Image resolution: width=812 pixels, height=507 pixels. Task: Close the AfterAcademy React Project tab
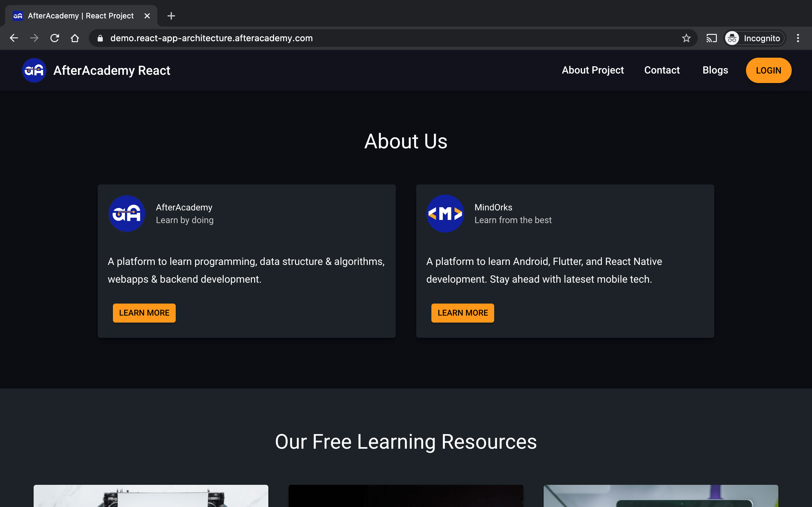(x=147, y=16)
